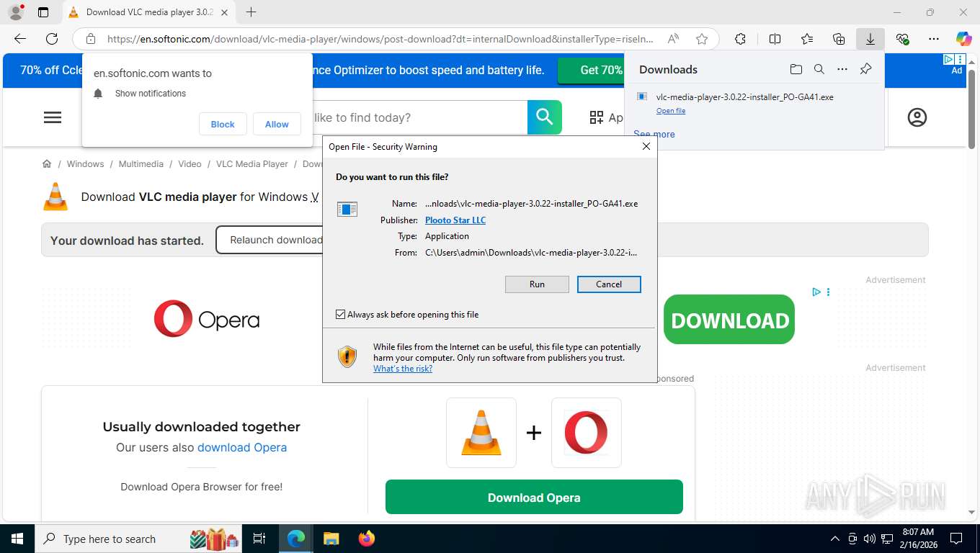Click the Softonic search input field
Screen dimensions: 980x553
click(x=419, y=117)
